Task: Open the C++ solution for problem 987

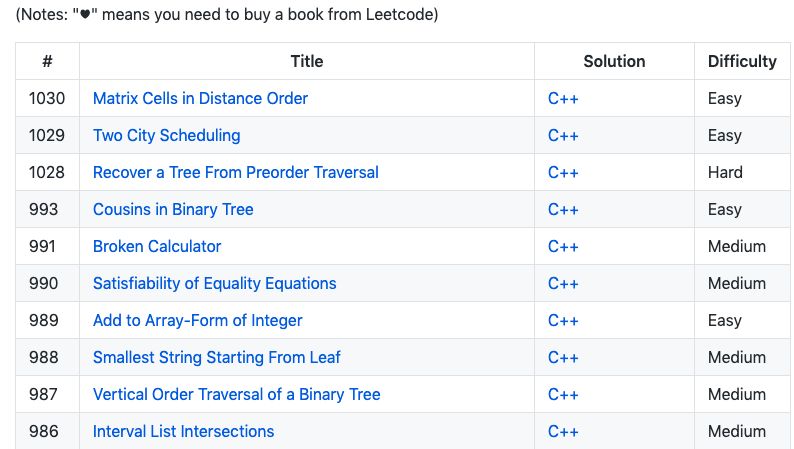Action: point(563,394)
